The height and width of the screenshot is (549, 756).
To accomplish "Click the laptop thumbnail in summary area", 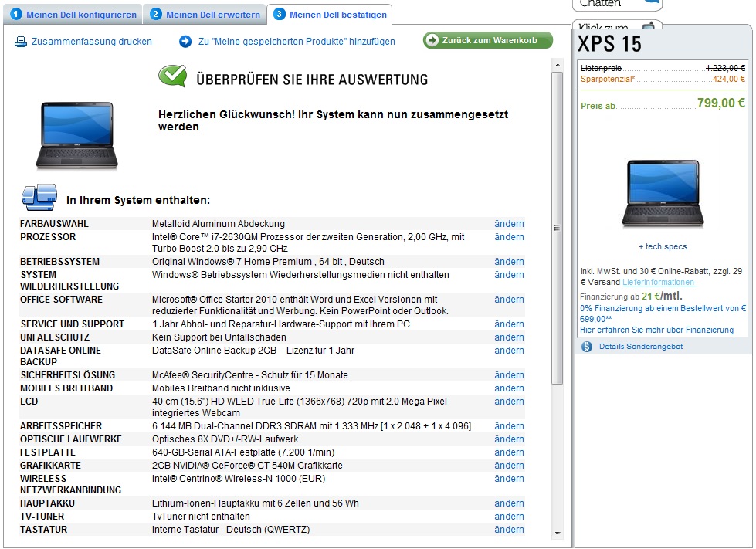I will [x=76, y=136].
